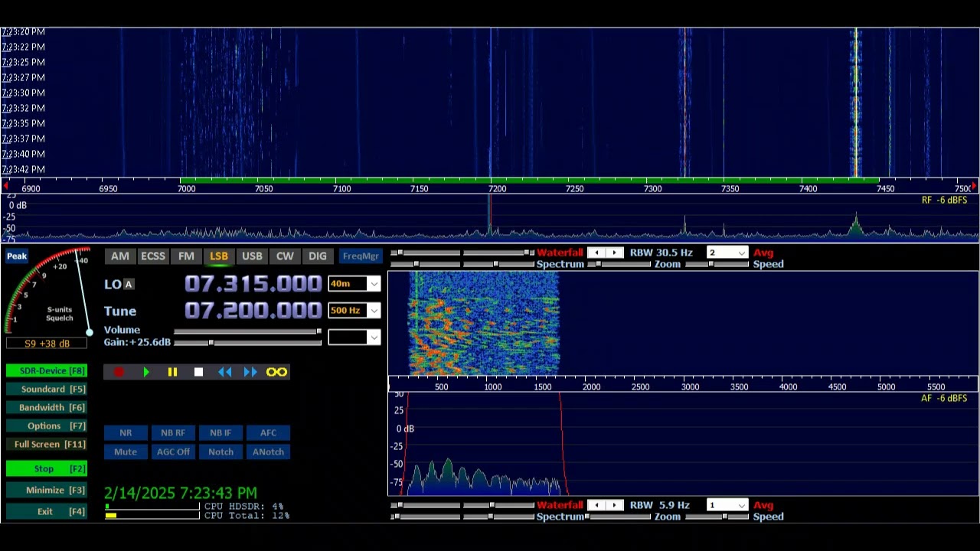980x551 pixels.
Task: Mute the audio
Action: 126,452
